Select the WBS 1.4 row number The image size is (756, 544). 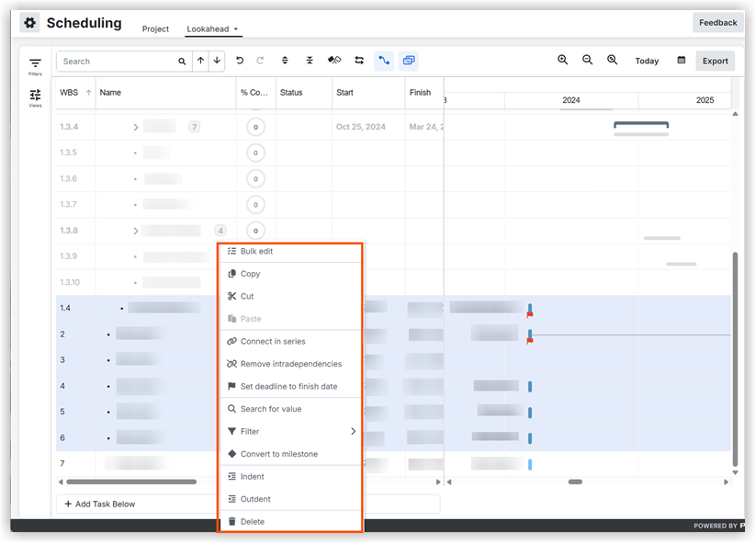pyautogui.click(x=65, y=308)
